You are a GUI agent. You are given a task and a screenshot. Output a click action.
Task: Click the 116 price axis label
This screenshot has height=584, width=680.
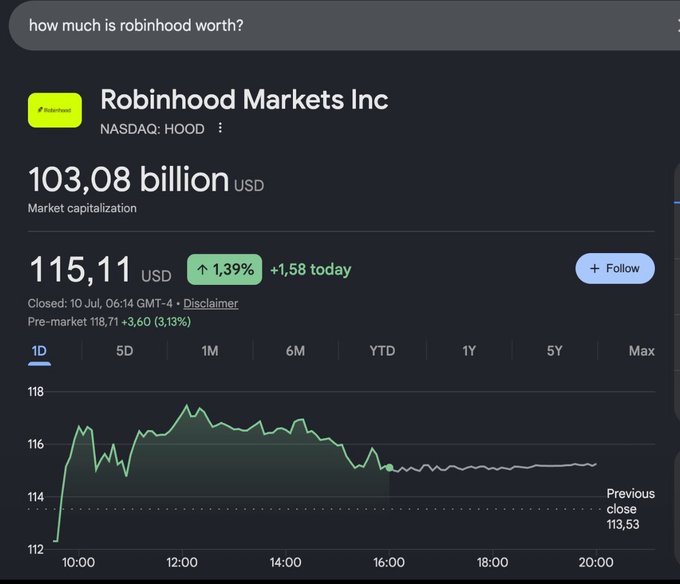click(x=36, y=444)
